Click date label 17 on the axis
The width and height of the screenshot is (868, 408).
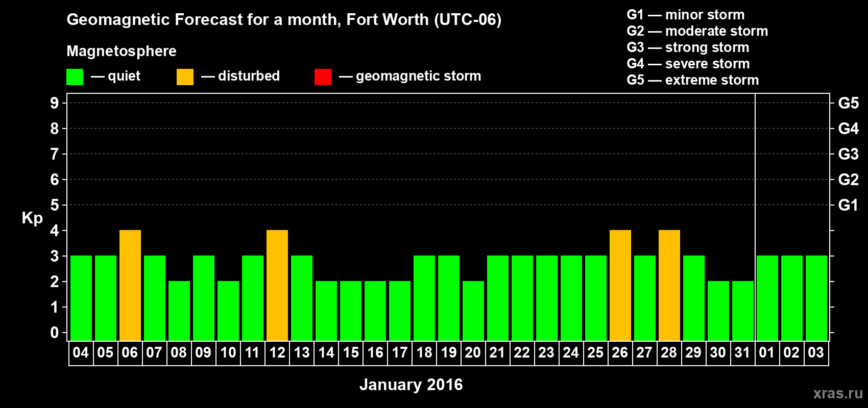399,353
